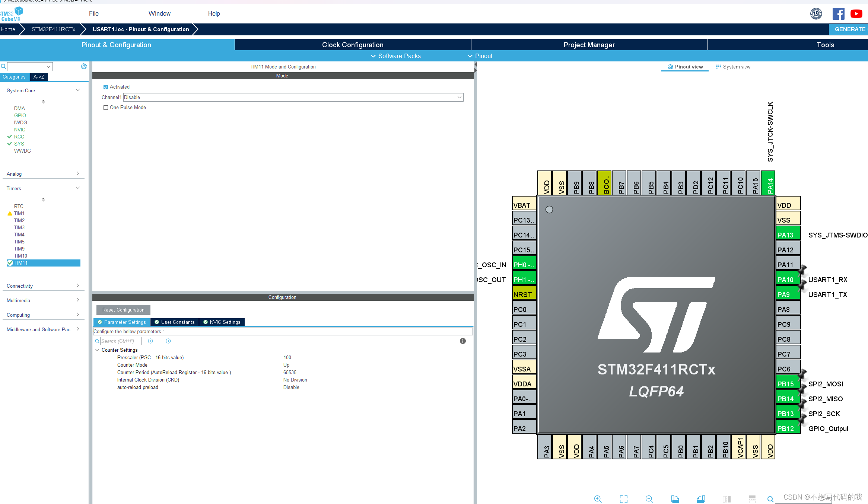Select RCC in System Core list
The width and height of the screenshot is (868, 504).
pos(19,137)
